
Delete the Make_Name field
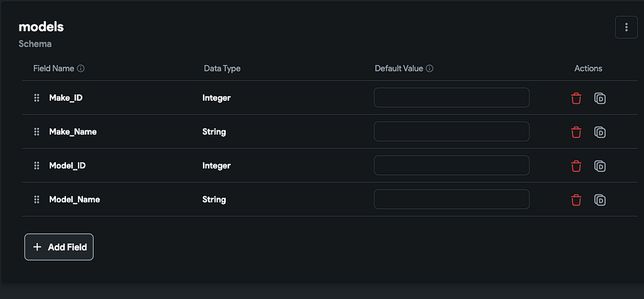[x=575, y=132]
